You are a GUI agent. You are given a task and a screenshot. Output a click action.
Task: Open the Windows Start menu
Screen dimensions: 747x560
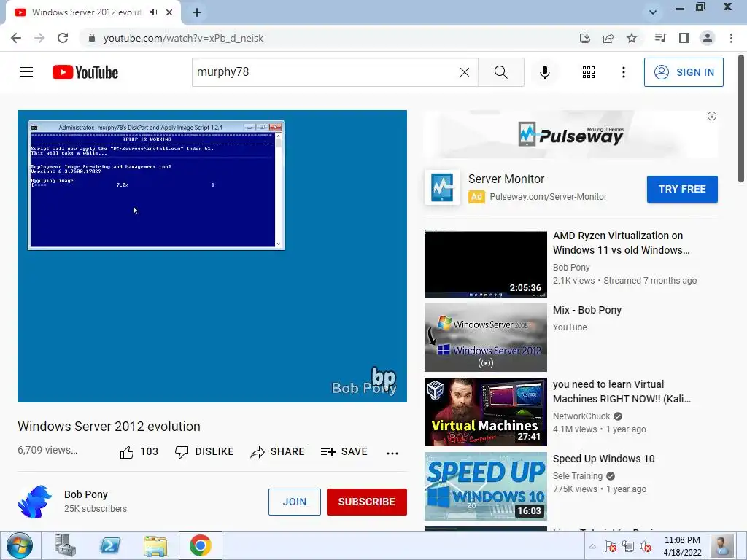click(20, 545)
